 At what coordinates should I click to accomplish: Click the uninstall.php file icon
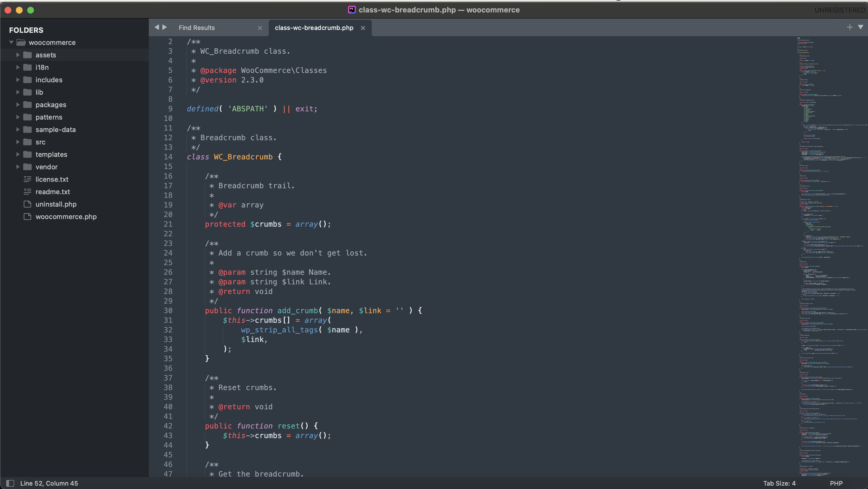point(28,204)
